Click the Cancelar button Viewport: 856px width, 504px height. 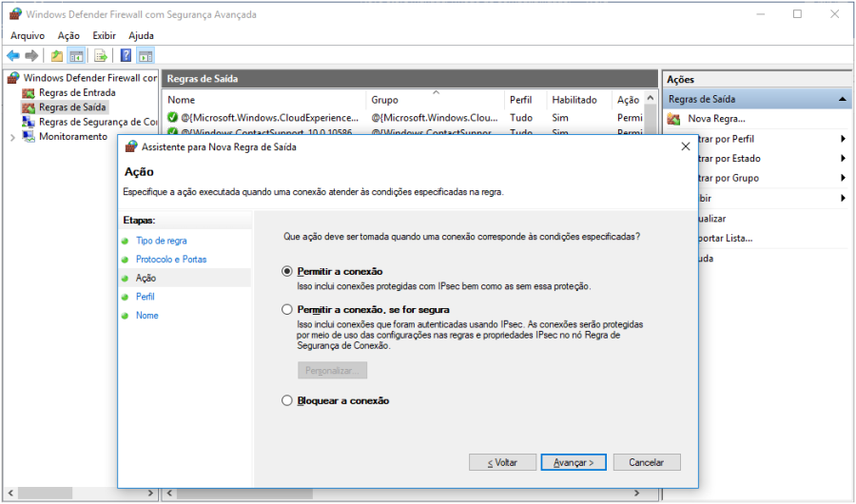(647, 462)
